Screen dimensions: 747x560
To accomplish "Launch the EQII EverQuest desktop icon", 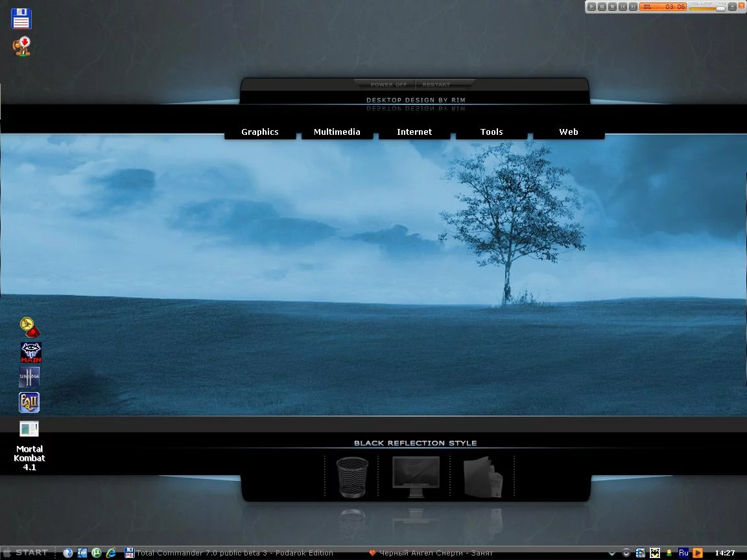I will [29, 402].
